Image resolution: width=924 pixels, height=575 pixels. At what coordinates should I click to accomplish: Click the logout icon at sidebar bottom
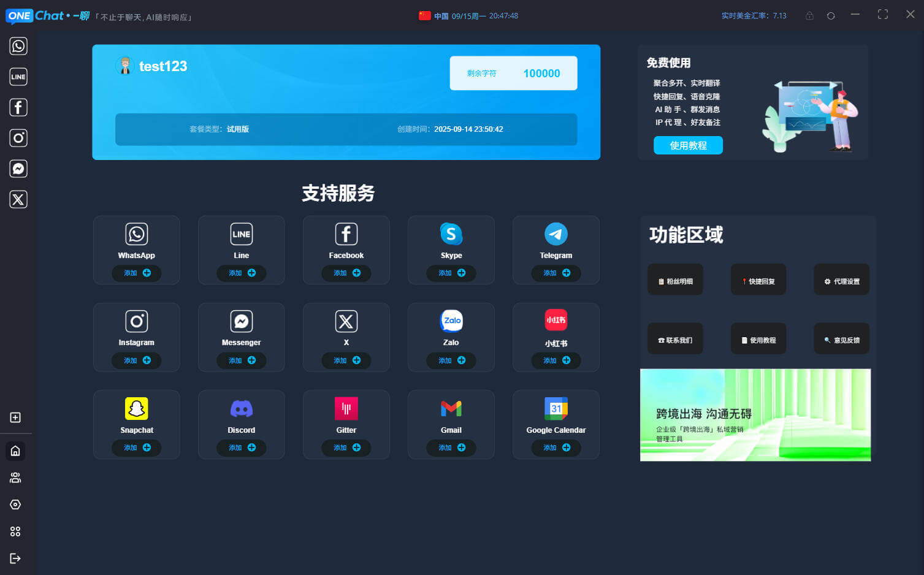(x=15, y=558)
